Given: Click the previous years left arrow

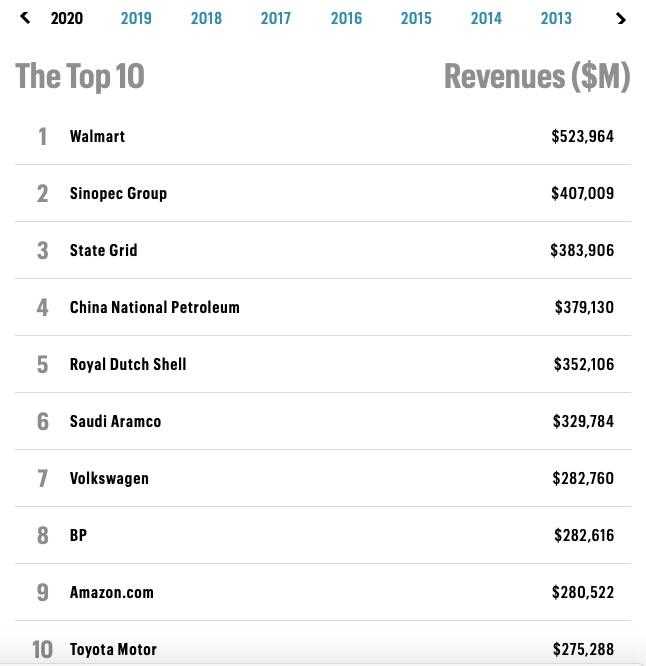Looking at the screenshot, I should coord(25,18).
